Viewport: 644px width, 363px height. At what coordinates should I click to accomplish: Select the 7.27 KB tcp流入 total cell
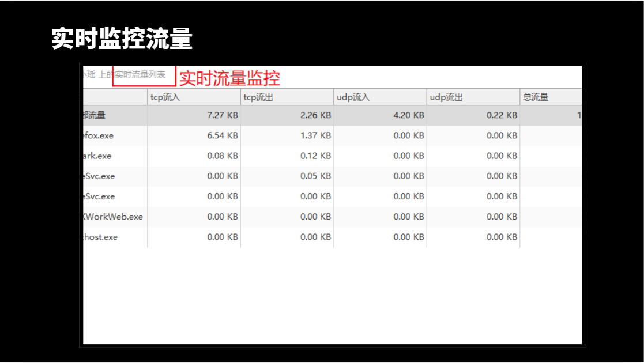pos(194,115)
